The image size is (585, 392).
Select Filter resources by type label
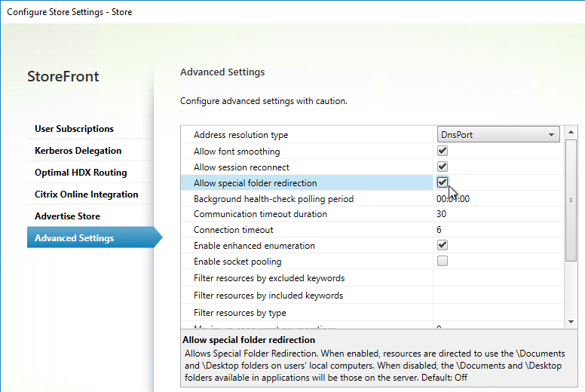[240, 313]
